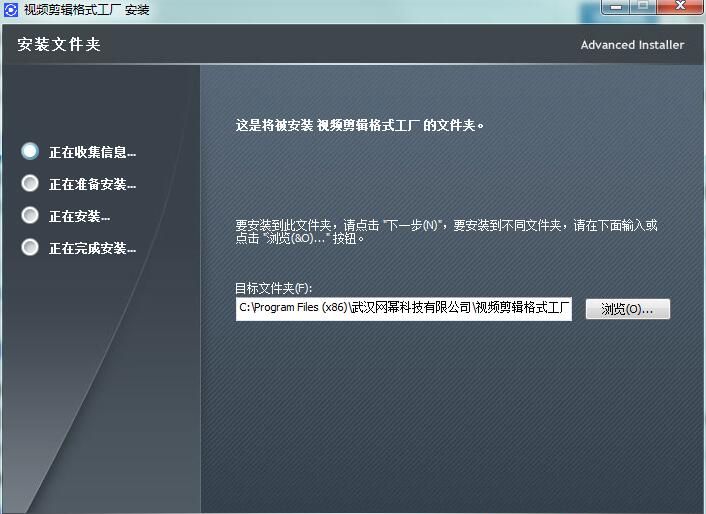Click the 正在安装... step label

coord(79,217)
